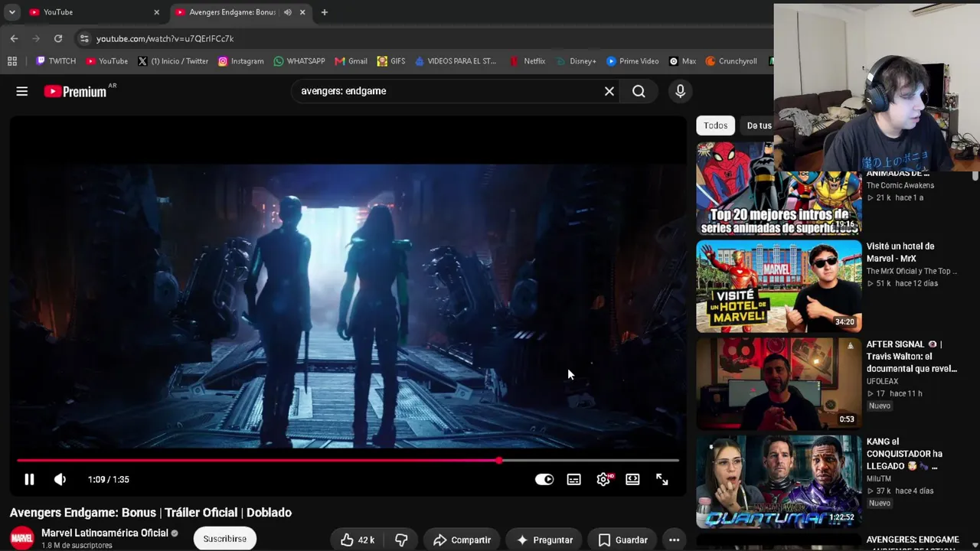The width and height of the screenshot is (980, 551).
Task: Click the Preguntar button
Action: [x=544, y=540]
